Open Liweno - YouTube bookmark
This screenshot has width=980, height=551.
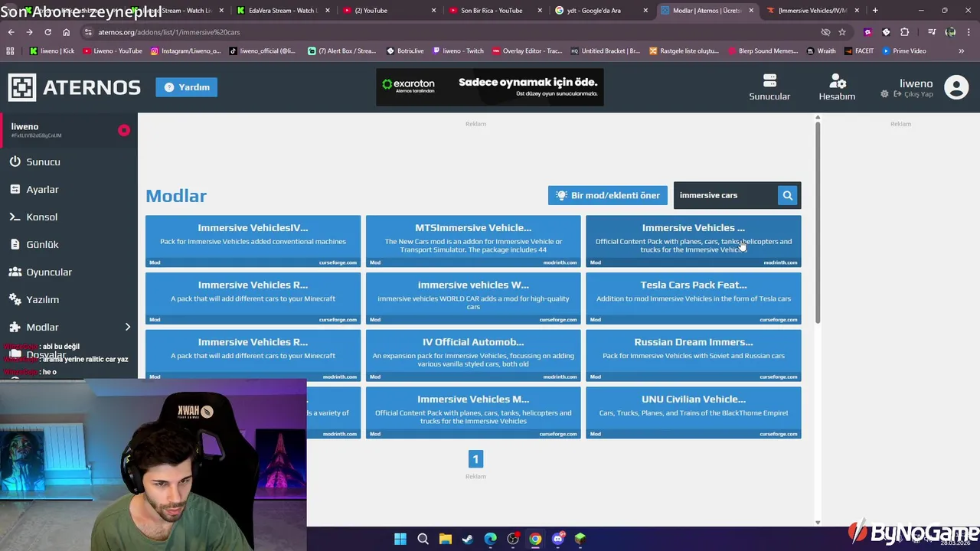(112, 51)
